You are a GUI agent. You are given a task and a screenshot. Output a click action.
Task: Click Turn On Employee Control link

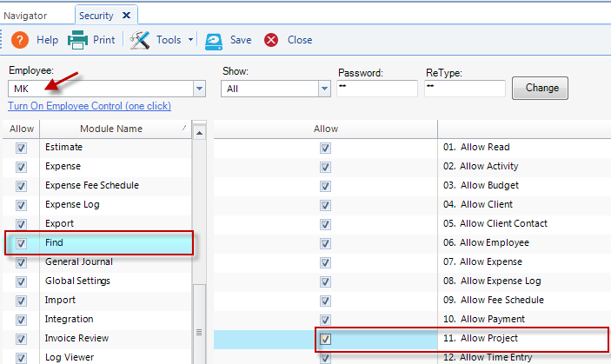[x=90, y=106]
